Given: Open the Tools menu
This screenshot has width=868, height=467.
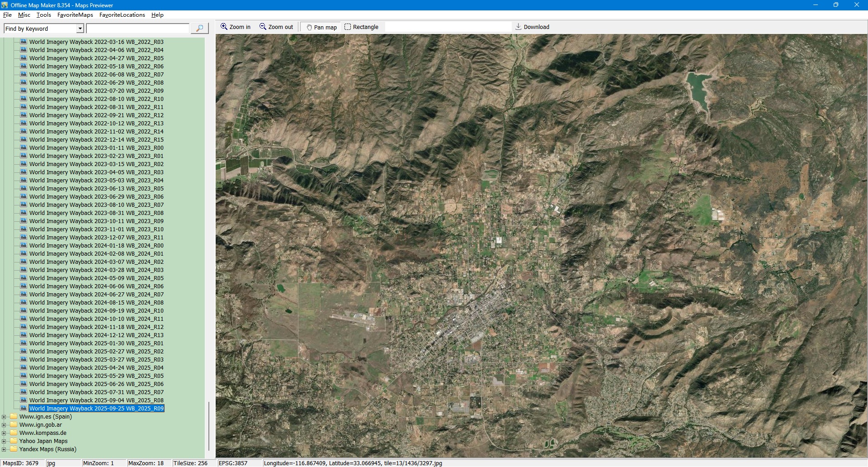Looking at the screenshot, I should coord(44,15).
